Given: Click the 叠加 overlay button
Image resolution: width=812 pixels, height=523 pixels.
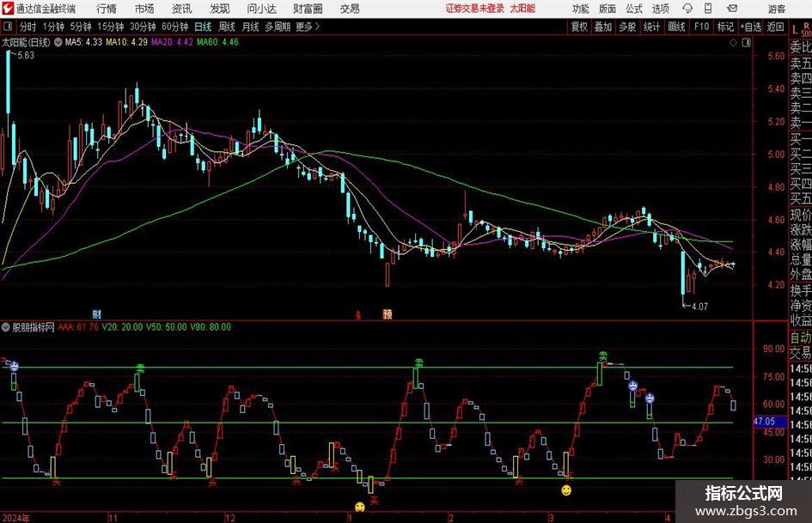Looking at the screenshot, I should pyautogui.click(x=603, y=27).
